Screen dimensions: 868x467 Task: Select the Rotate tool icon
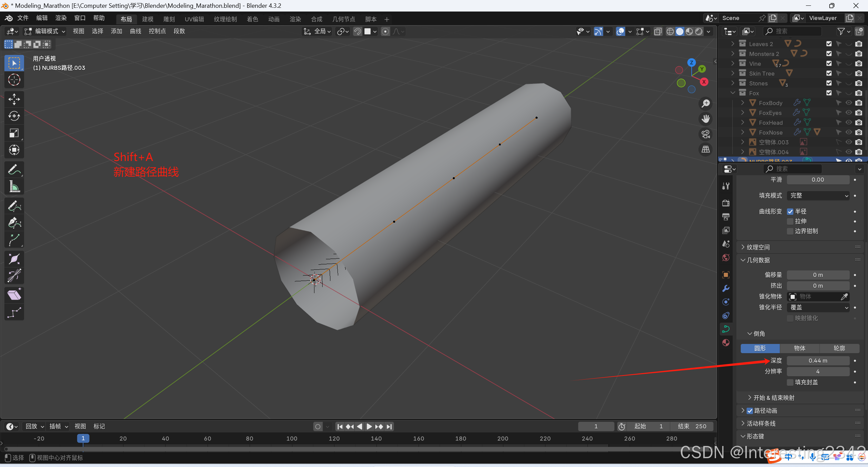[x=14, y=116]
